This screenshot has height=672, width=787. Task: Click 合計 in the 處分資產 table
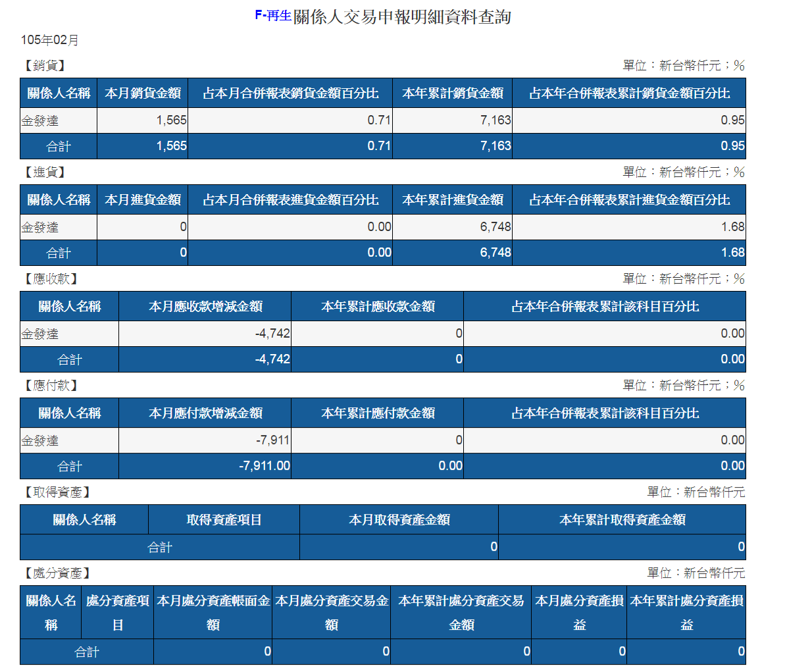point(87,652)
